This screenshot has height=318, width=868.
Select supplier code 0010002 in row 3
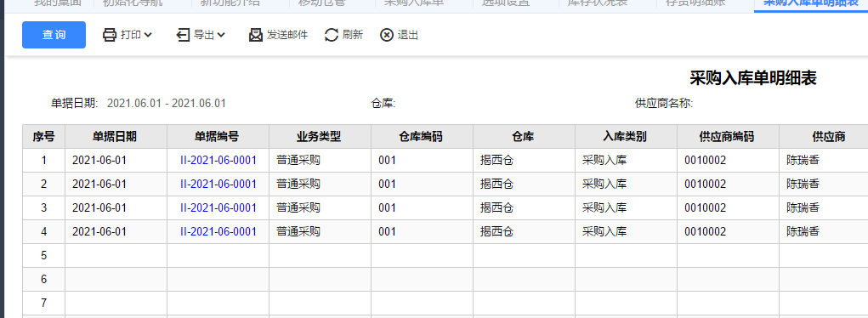728,208
